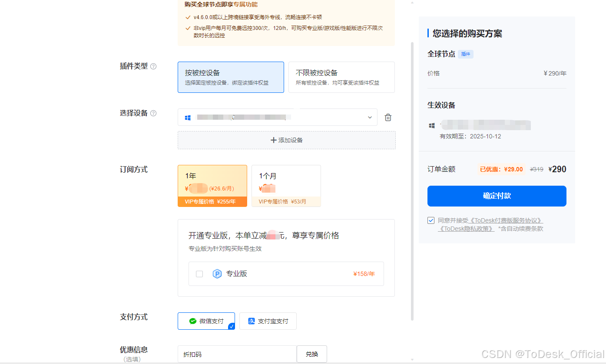
Task: Click the 专业版为针对购买账号生效 note
Action: [x=225, y=249]
